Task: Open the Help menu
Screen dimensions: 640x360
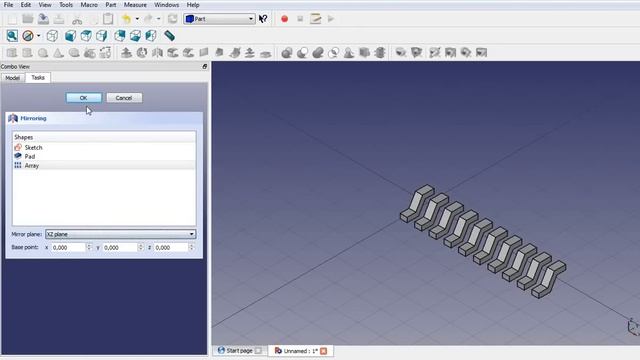Action: click(x=193, y=5)
